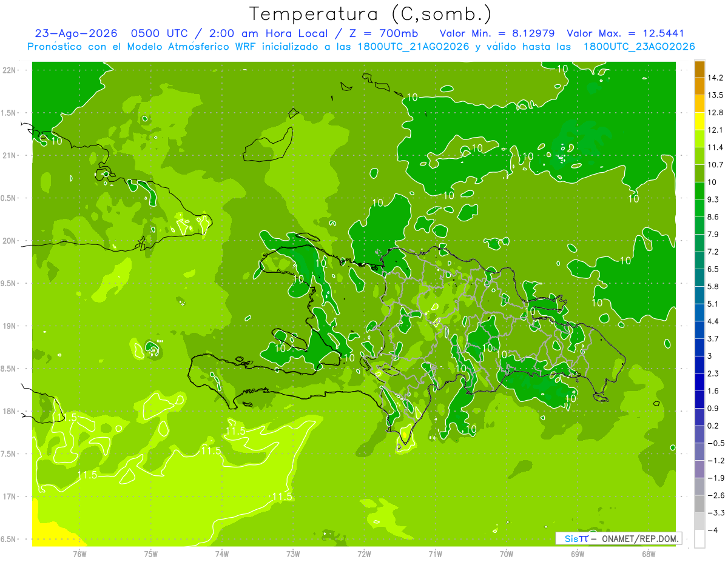Viewport: 728px width, 562px height.
Task: Click legend value "13.5"
Action: tap(715, 95)
